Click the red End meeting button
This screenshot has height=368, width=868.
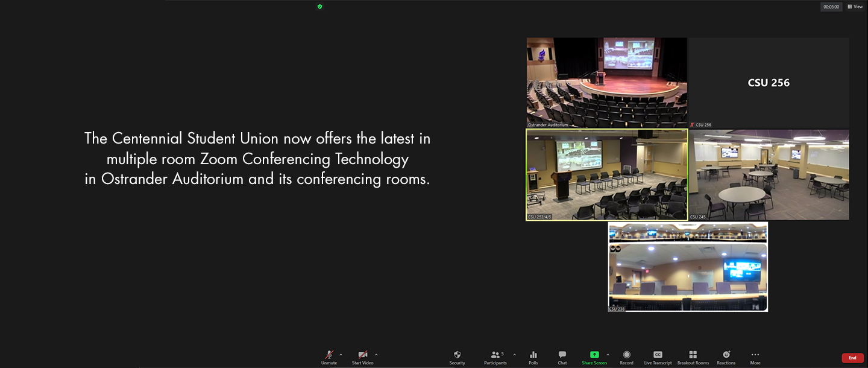pyautogui.click(x=852, y=358)
